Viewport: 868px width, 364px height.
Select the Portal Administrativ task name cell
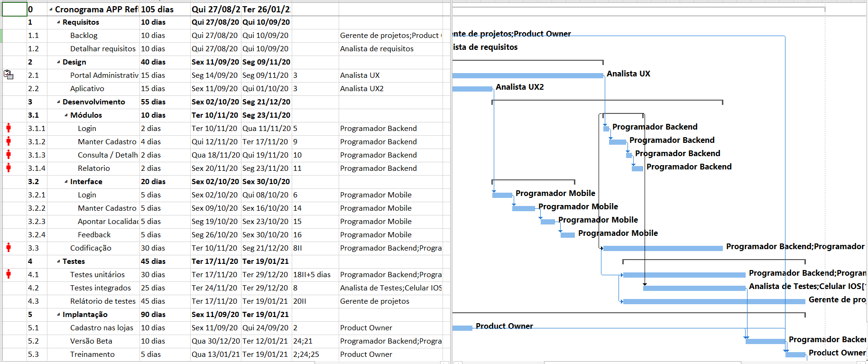coord(93,75)
